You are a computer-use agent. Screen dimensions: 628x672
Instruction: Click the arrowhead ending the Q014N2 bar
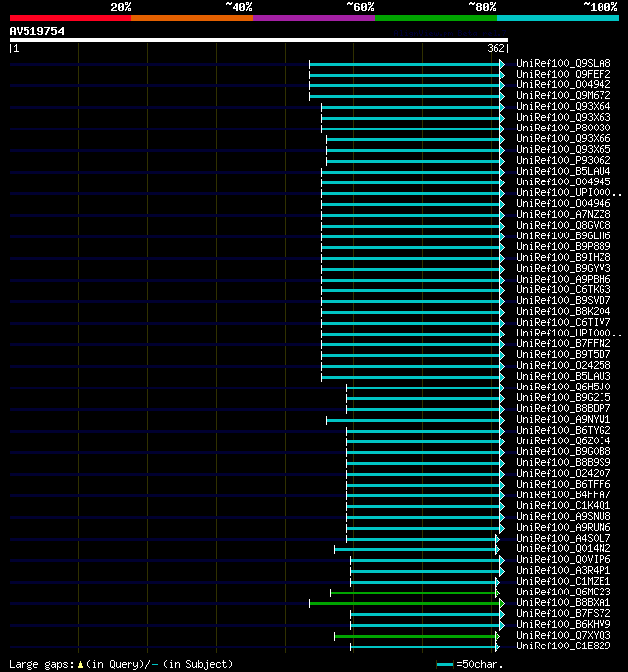tap(497, 549)
